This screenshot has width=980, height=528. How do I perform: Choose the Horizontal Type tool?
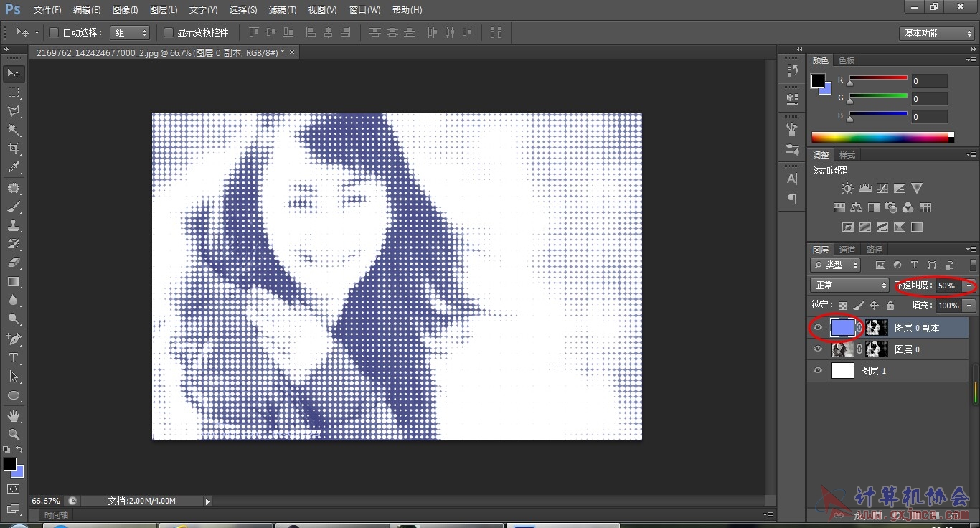[x=14, y=357]
